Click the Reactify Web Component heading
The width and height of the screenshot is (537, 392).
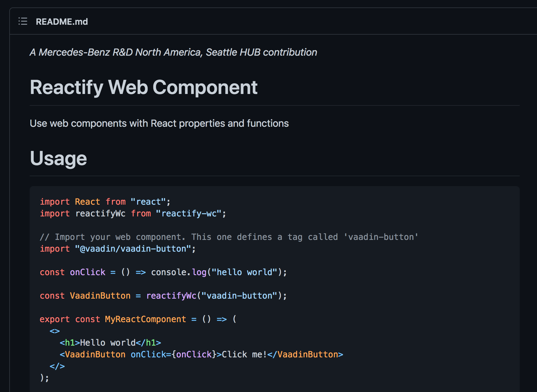pyautogui.click(x=143, y=87)
